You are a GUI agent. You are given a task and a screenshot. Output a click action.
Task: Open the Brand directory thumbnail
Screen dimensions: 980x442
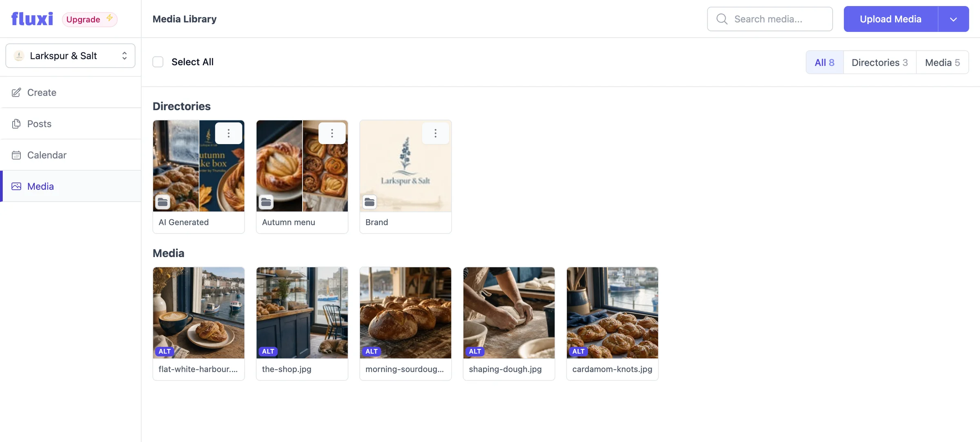[x=405, y=166]
